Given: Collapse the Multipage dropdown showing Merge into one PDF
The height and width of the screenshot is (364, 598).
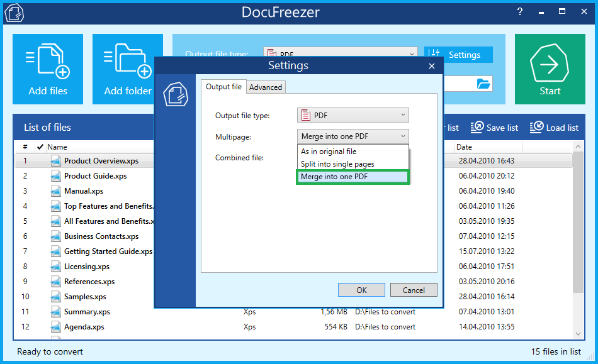Looking at the screenshot, I should (x=353, y=136).
